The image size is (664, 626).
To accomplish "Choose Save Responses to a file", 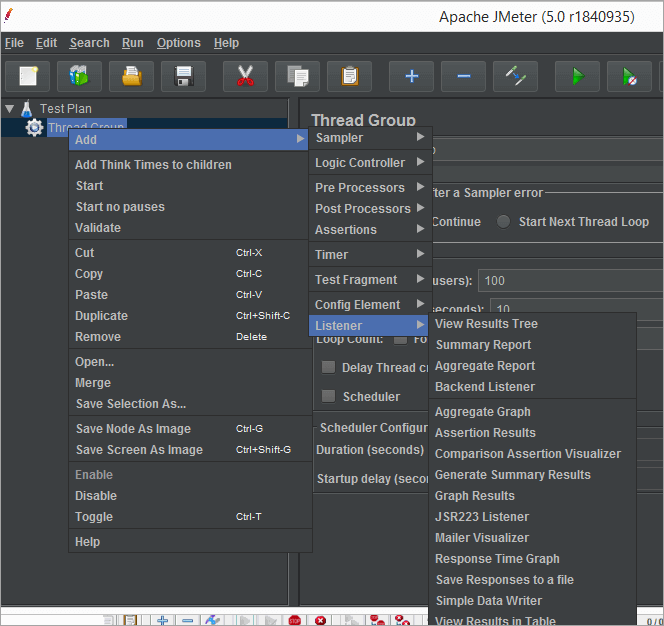I will 533,580.
